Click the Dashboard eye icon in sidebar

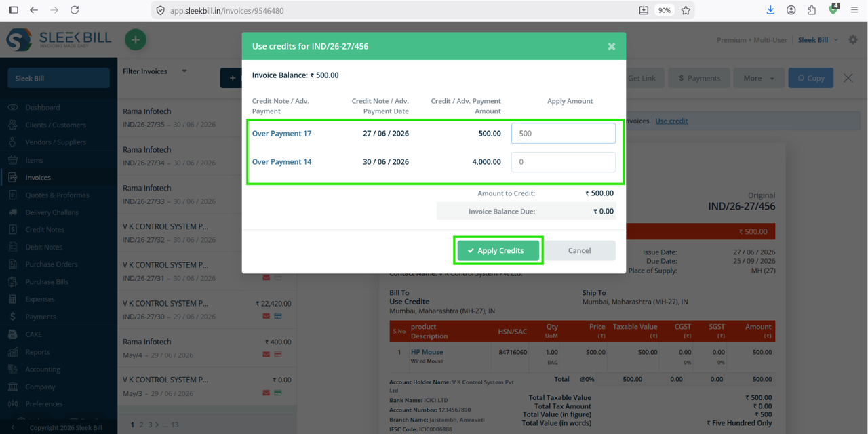click(13, 107)
